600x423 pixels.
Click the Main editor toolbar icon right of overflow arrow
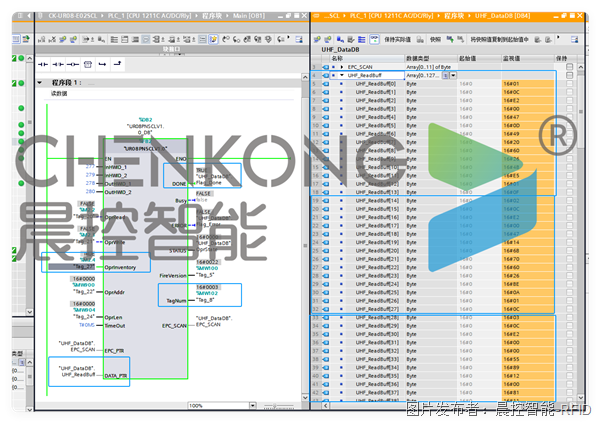coord(299,39)
